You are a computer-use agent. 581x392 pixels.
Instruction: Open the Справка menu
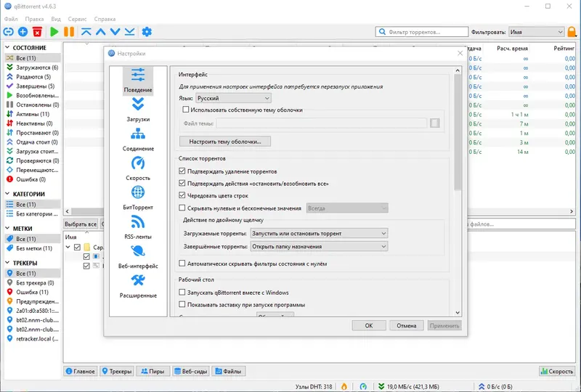click(105, 19)
